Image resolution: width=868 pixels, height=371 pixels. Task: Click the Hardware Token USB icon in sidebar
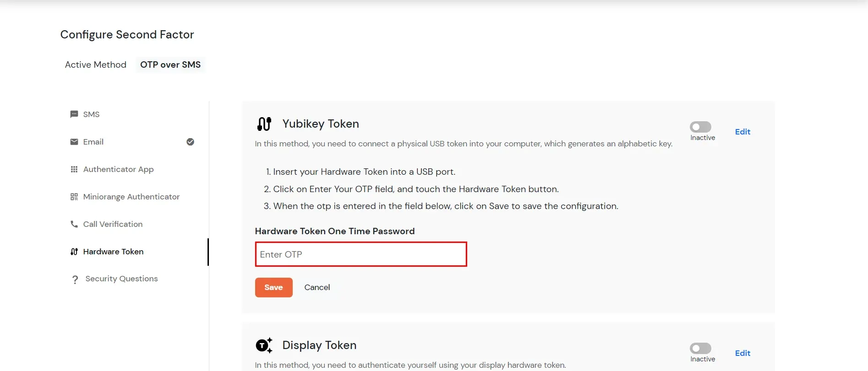tap(74, 252)
